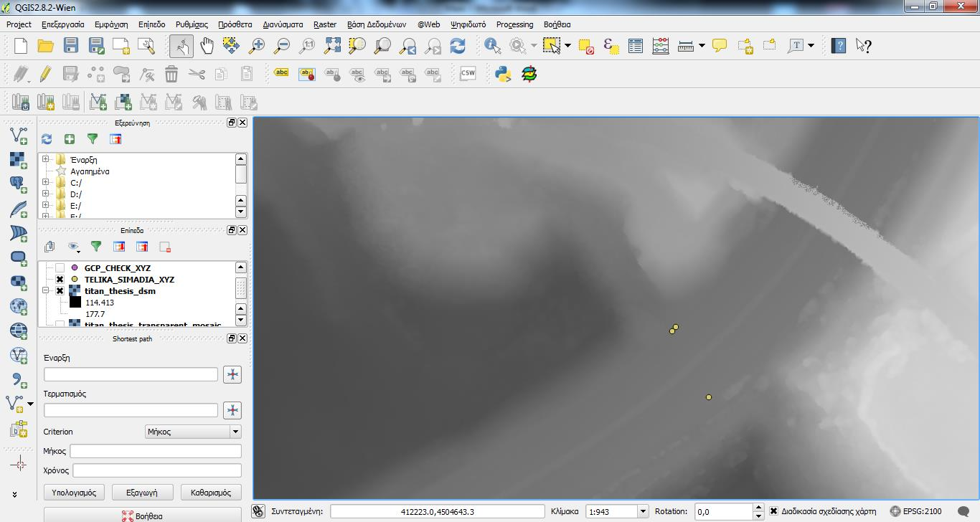Open the select features tool dropdown arrow

click(568, 46)
